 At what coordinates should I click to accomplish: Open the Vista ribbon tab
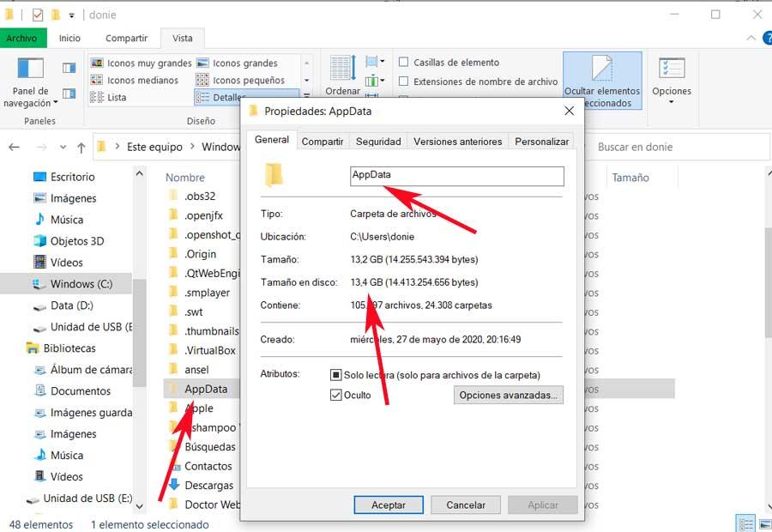click(x=183, y=38)
